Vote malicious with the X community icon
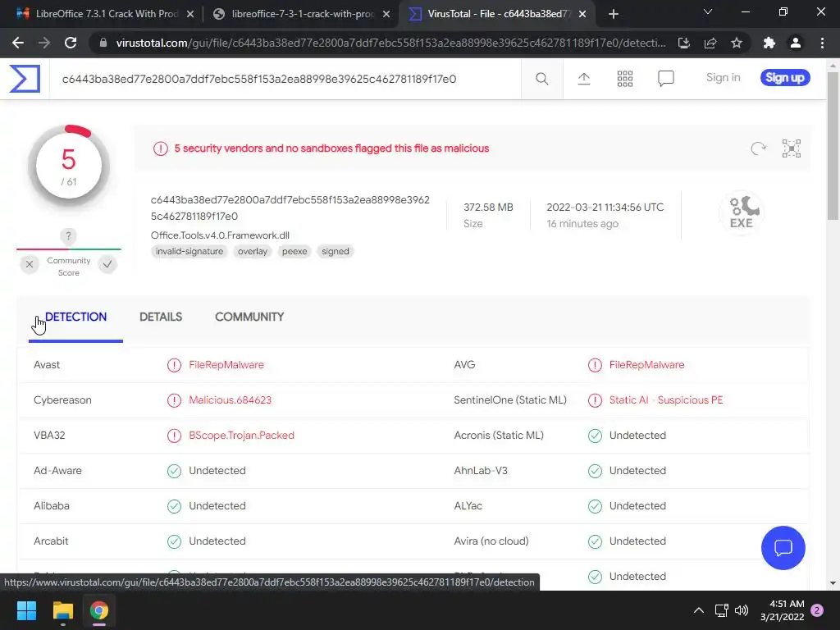The image size is (840, 630). (30, 264)
